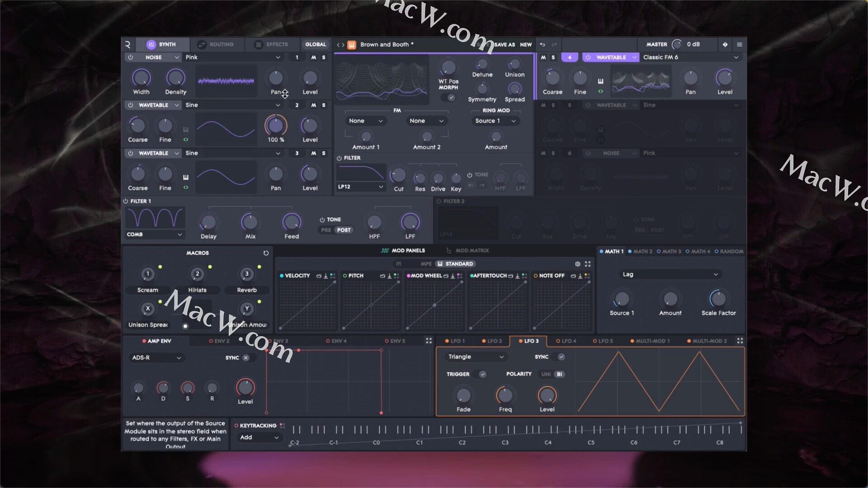Toggle power for Noise source 1
868x488 pixels.
click(130, 57)
